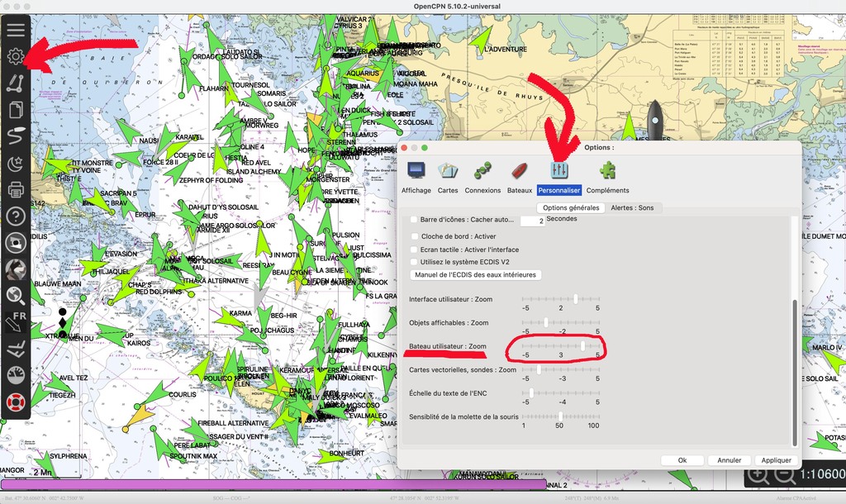Select the route creation tool icon

point(16,83)
